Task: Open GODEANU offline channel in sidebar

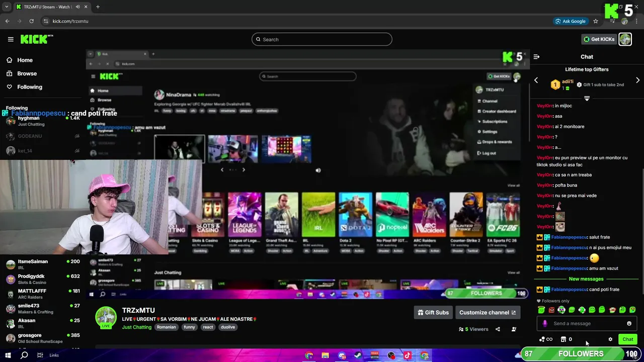Action: 43,136
